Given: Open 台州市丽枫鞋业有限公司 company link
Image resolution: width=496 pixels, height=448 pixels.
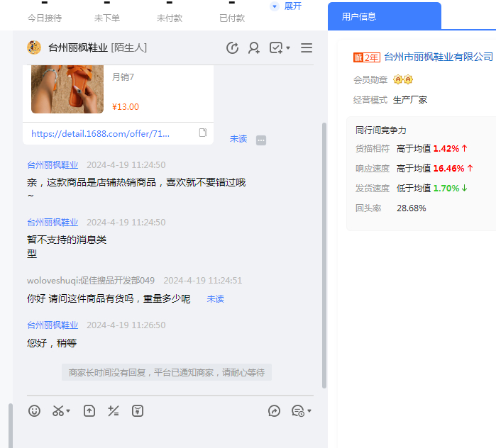Looking at the screenshot, I should [438, 57].
